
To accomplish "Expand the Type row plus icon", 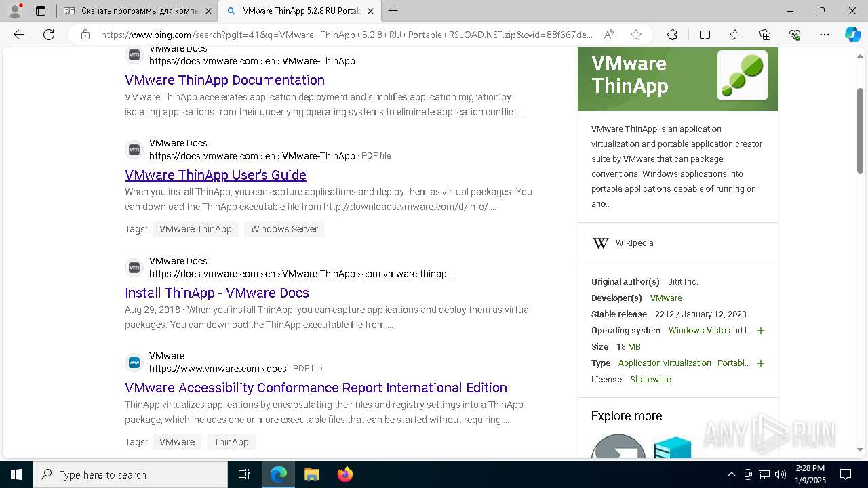I will coord(761,363).
